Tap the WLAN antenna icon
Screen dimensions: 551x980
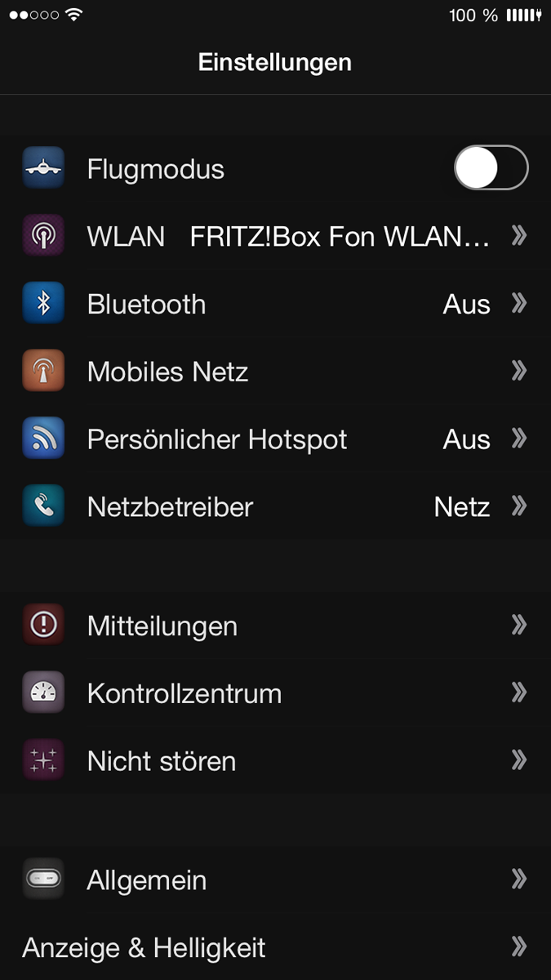(43, 236)
